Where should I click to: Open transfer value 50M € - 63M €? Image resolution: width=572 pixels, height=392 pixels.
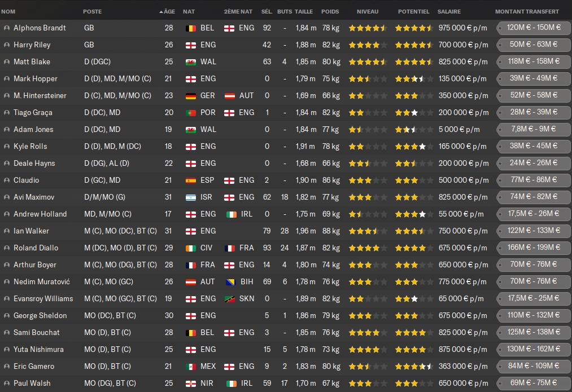click(x=534, y=45)
